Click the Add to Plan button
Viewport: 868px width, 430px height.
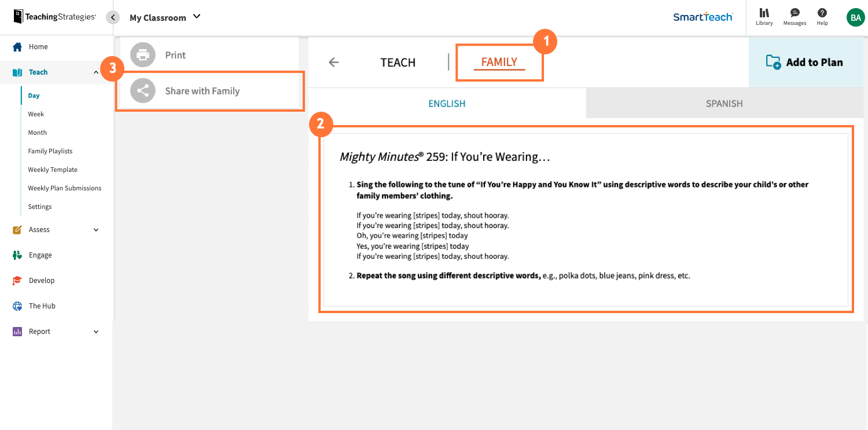(806, 62)
